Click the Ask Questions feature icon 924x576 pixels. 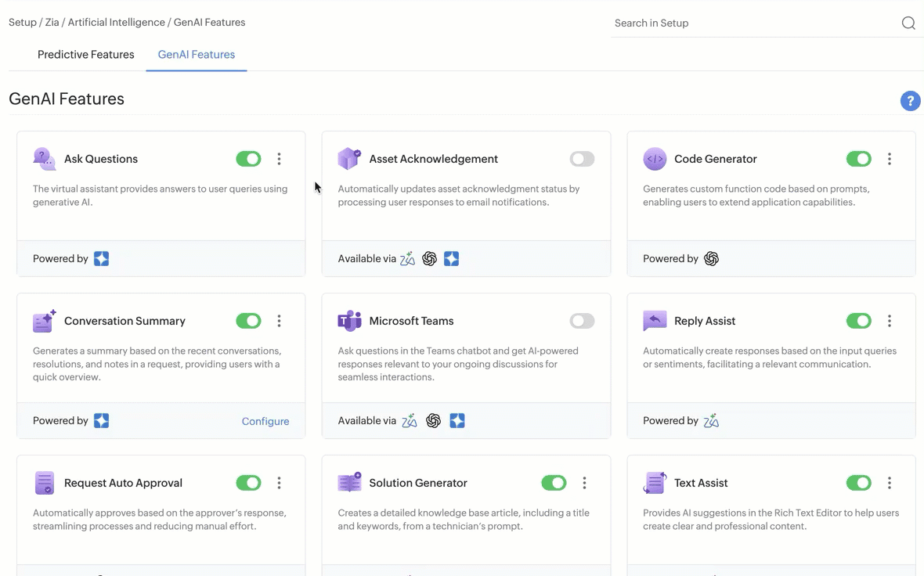44,159
